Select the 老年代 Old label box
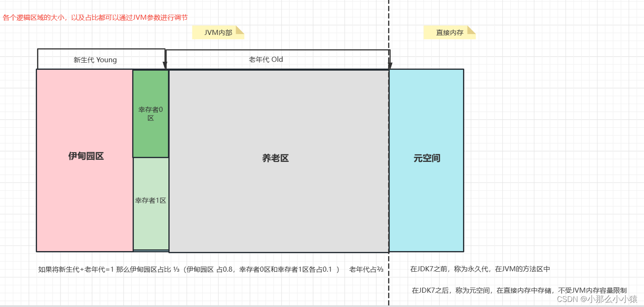The image size is (644, 307). (278, 59)
